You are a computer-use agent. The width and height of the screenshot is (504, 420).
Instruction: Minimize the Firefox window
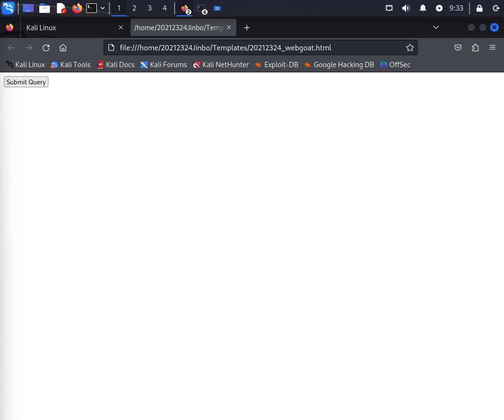tap(471, 28)
